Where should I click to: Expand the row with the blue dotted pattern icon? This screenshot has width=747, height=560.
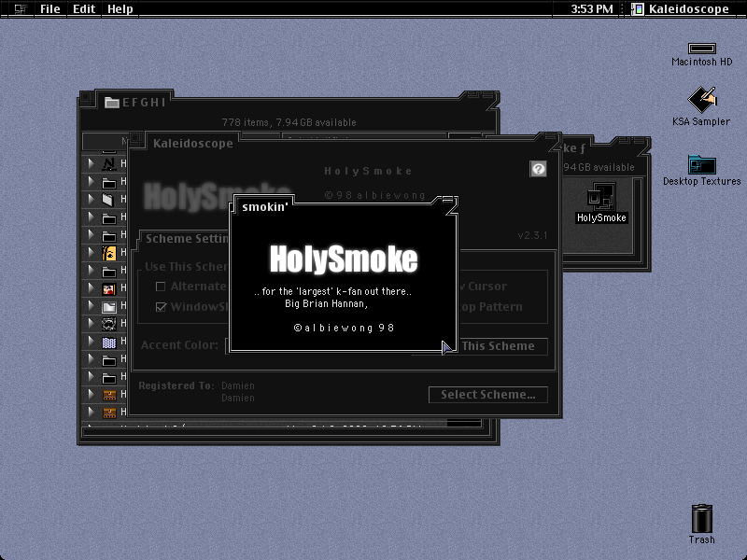tap(91, 342)
